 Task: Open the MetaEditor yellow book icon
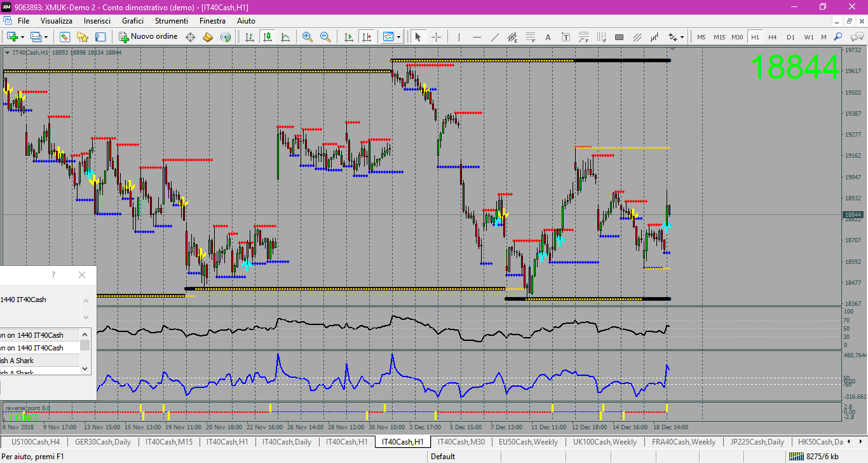click(208, 37)
